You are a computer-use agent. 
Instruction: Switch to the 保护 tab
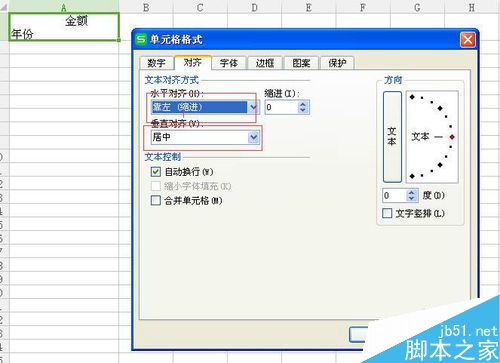(x=337, y=63)
